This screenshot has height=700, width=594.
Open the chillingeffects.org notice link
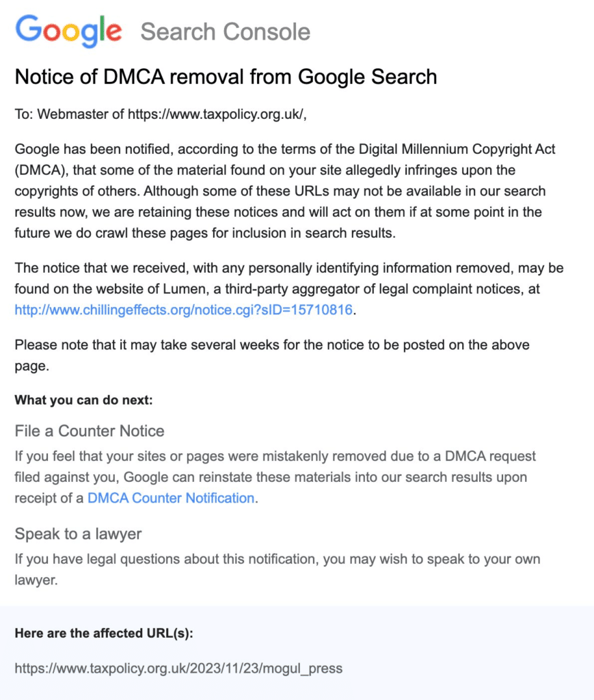(x=183, y=310)
